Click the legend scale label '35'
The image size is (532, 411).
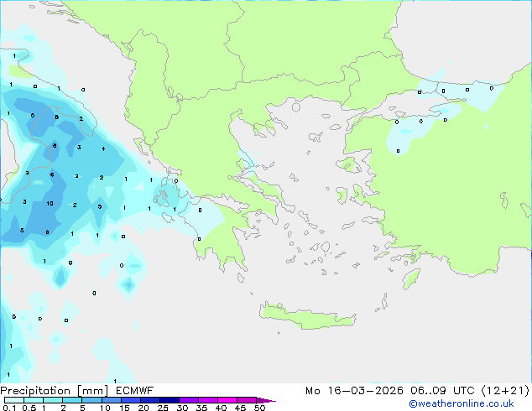point(201,408)
